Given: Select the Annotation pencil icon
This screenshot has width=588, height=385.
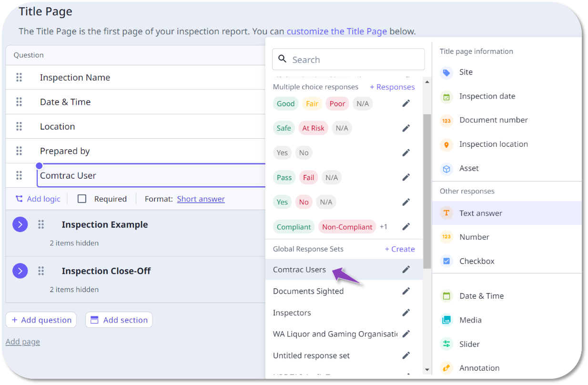Looking at the screenshot, I should pos(446,368).
